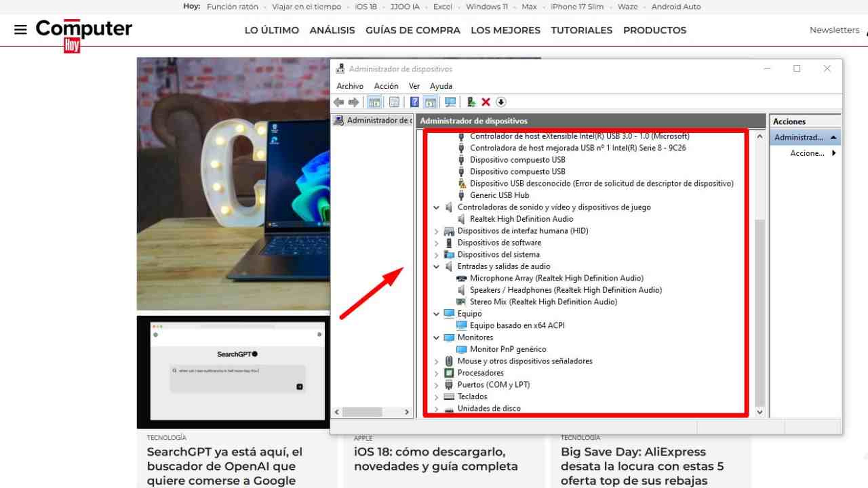
Task: Collapse the Equipo category
Action: tap(436, 314)
